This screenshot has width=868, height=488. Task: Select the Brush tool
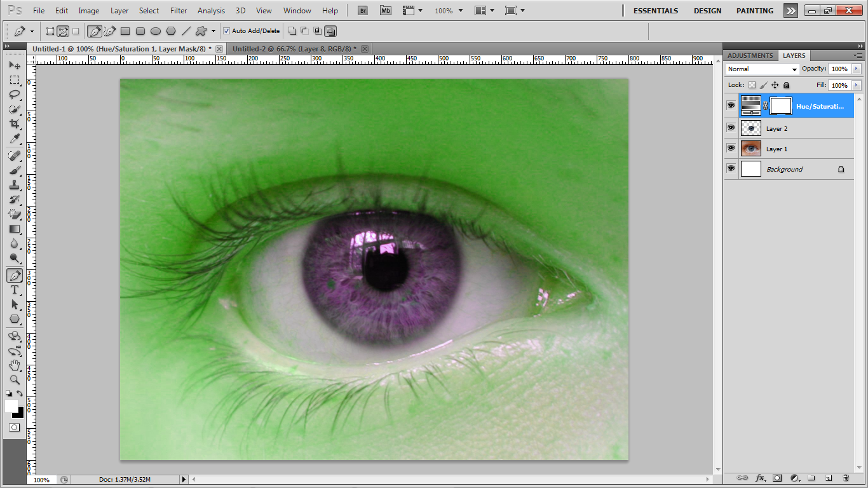tap(15, 170)
